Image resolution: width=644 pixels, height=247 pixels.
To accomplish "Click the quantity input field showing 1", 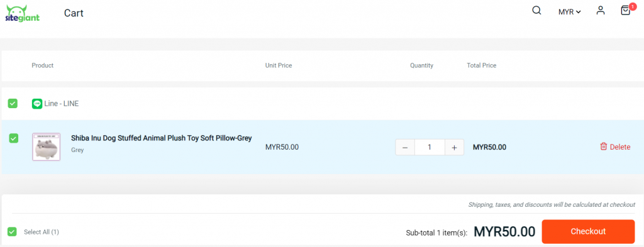I will pyautogui.click(x=430, y=147).
